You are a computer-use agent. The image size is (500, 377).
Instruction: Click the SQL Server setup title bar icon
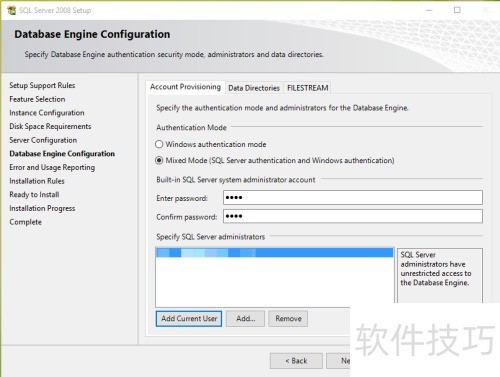pos(11,10)
